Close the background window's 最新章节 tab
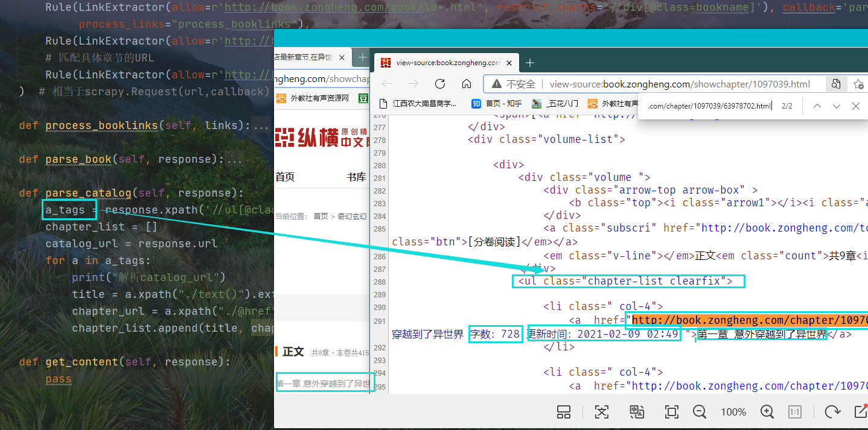The width and height of the screenshot is (868, 430). coord(342,57)
